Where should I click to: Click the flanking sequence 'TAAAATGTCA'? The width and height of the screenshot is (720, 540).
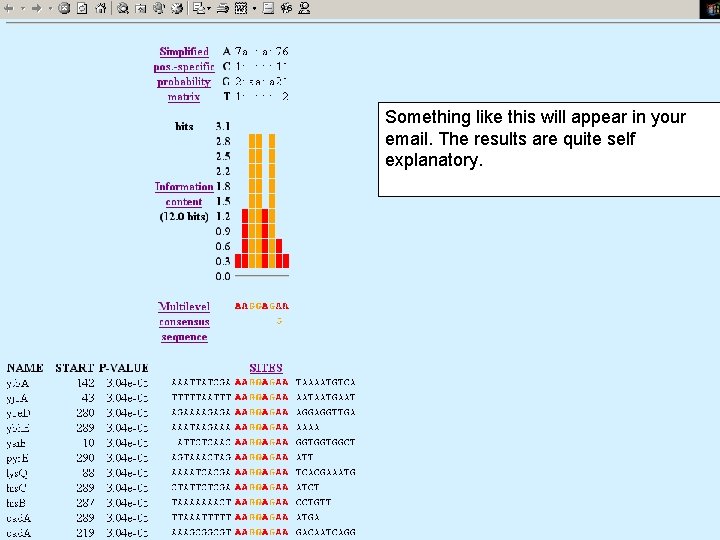pyautogui.click(x=326, y=382)
